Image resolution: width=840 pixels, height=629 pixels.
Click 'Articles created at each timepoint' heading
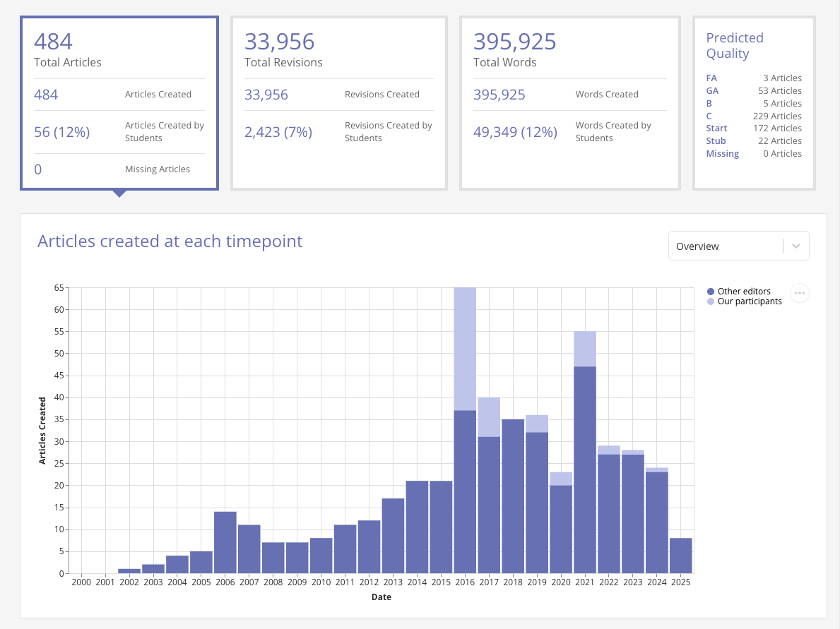click(170, 241)
